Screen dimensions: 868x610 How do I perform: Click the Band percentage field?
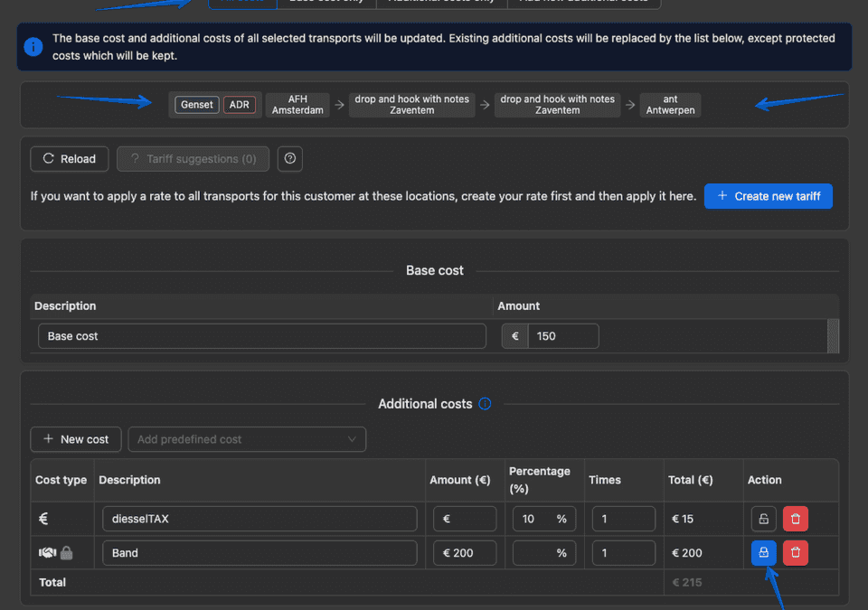[x=544, y=552]
